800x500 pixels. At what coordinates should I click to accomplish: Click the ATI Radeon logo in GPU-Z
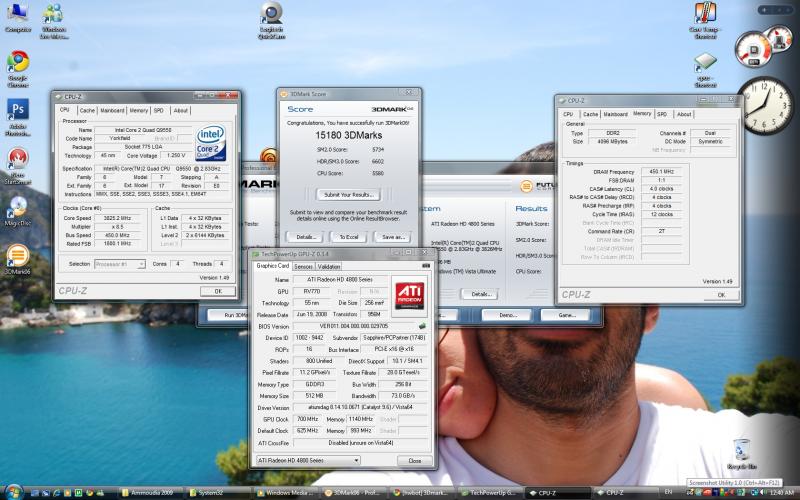click(409, 294)
